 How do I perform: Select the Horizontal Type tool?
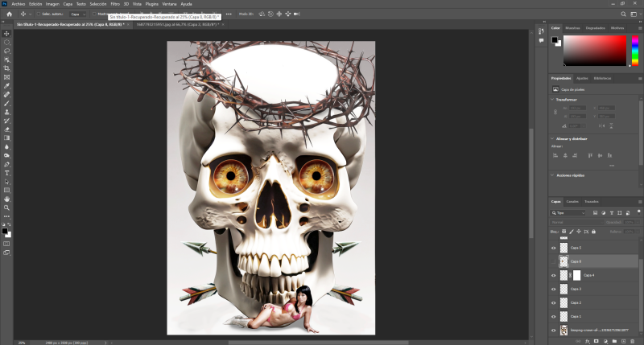(x=6, y=172)
